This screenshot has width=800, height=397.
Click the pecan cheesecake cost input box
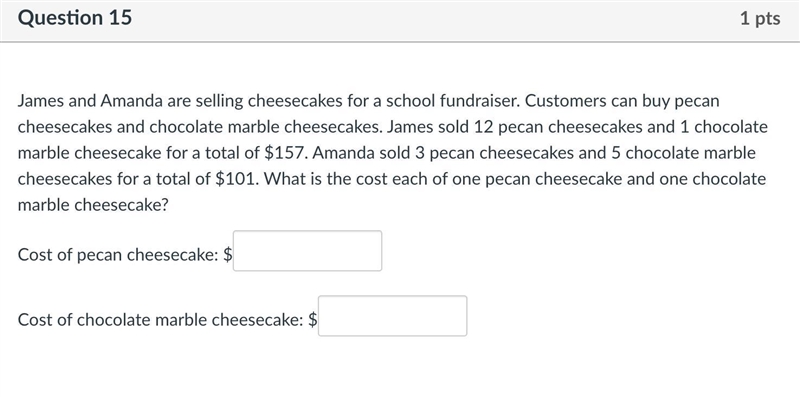(307, 251)
